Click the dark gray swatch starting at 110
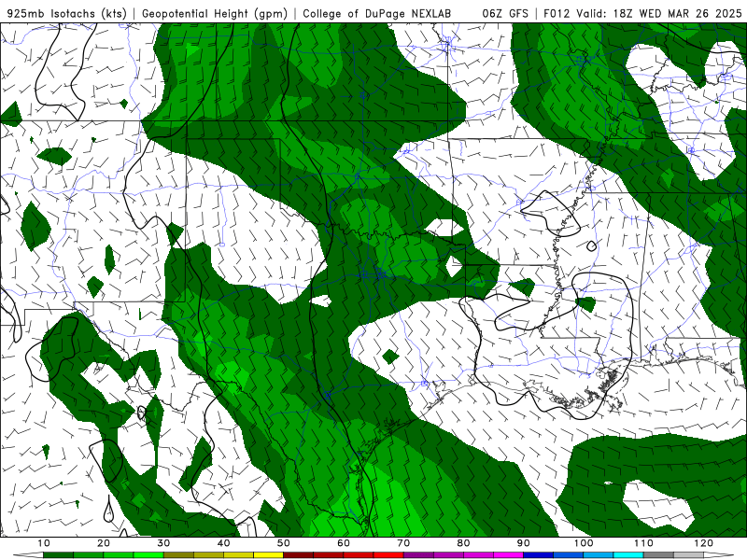The image size is (747, 560). click(658, 555)
